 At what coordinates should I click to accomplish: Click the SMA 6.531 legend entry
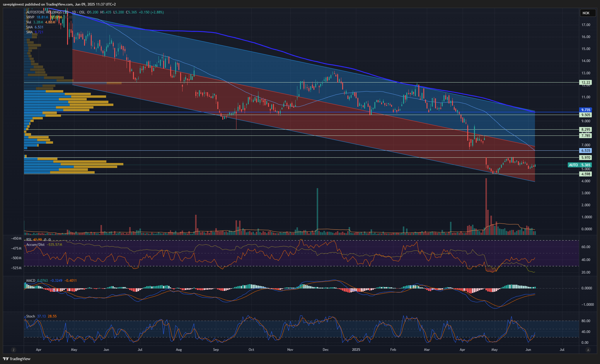coord(35,27)
